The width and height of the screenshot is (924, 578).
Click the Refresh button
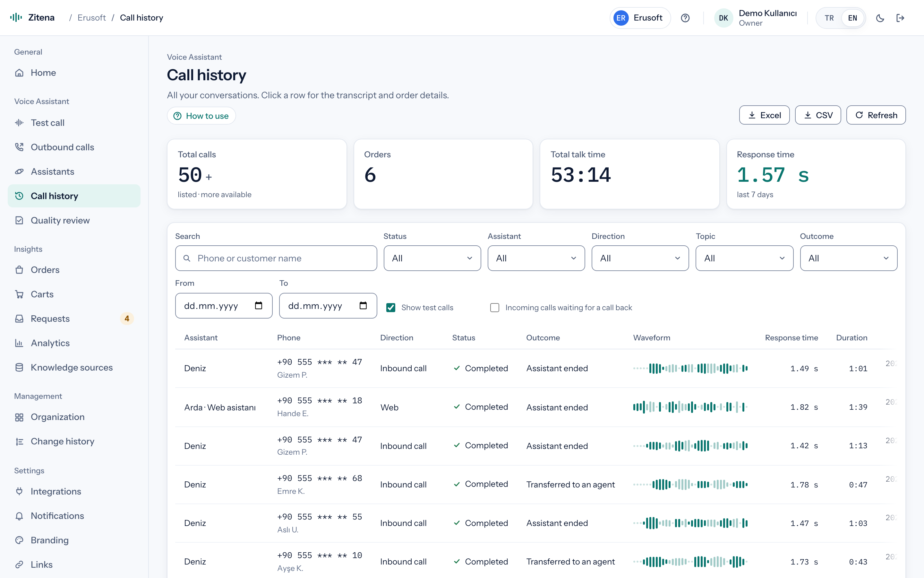[876, 115]
